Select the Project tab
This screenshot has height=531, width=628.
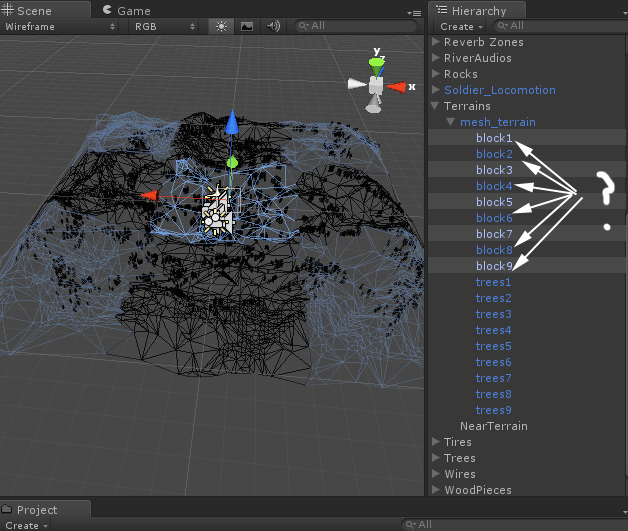36,509
